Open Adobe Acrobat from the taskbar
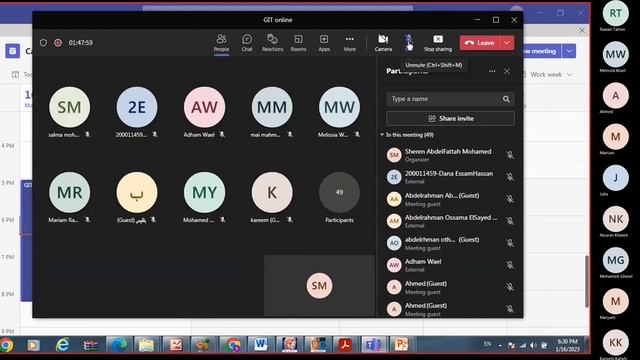The height and width of the screenshot is (360, 640). [345, 345]
